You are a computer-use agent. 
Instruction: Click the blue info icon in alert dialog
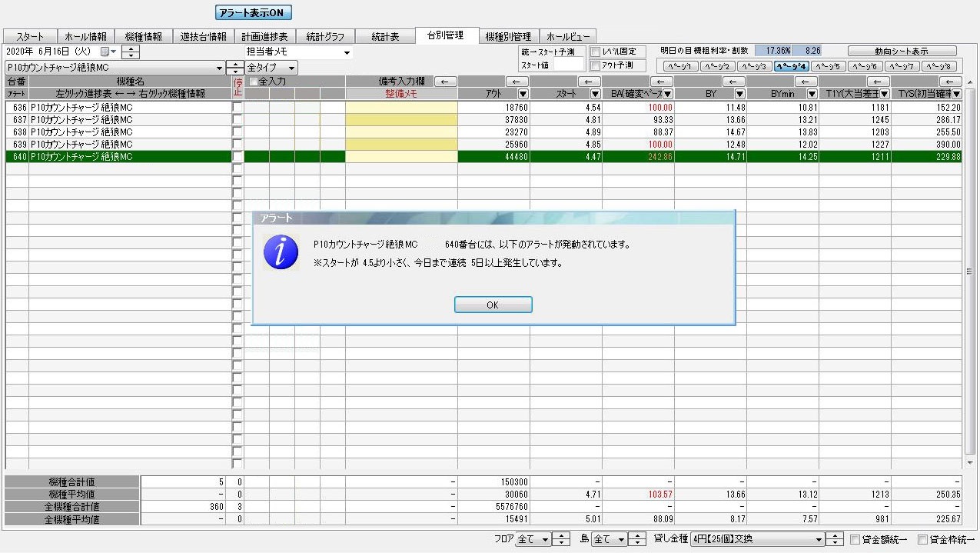[x=281, y=252]
